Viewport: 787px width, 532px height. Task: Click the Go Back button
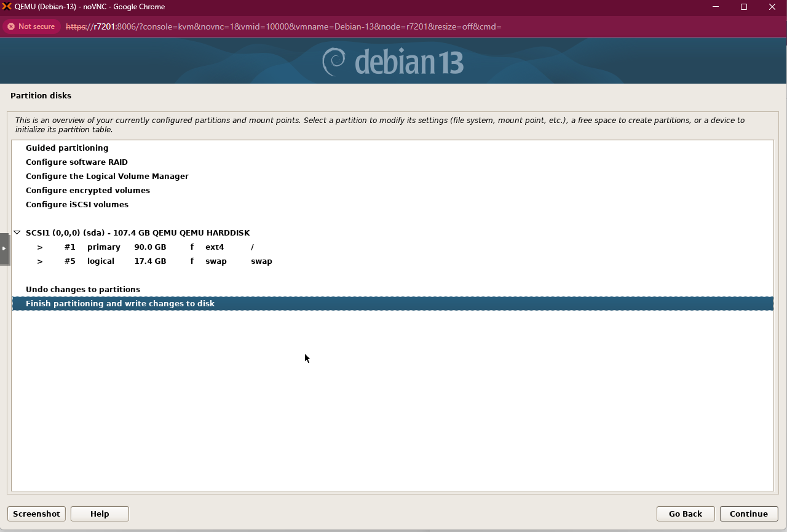pos(685,514)
